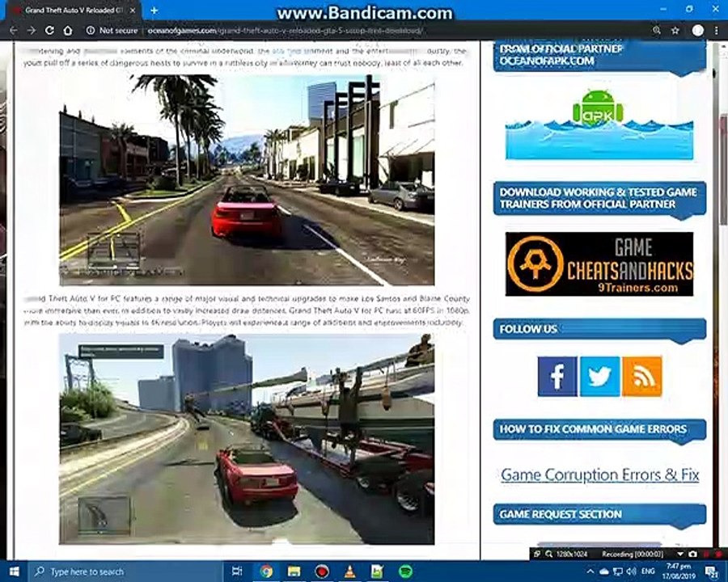
Task: Click the GAME REQUEST SECTION heading
Action: tap(599, 514)
